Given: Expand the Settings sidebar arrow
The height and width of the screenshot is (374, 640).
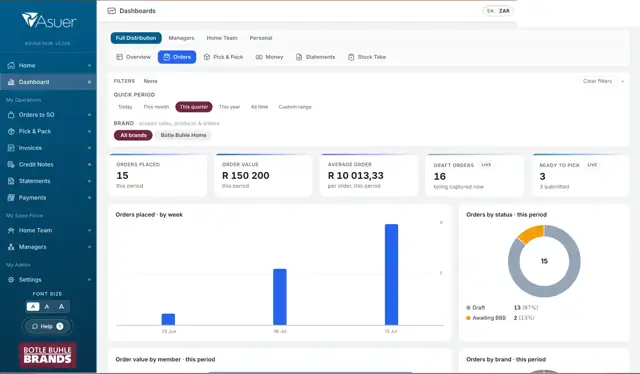Looking at the screenshot, I should 89,280.
